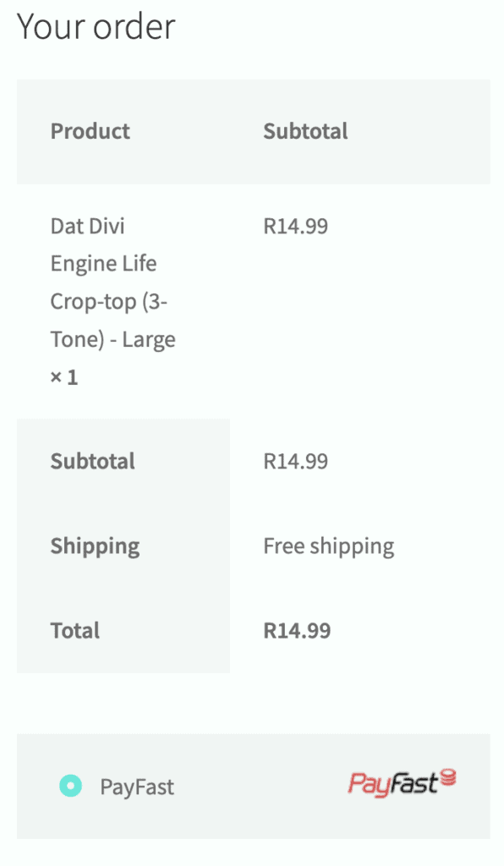
Task: Click the product line price R14.99
Action: (x=295, y=226)
